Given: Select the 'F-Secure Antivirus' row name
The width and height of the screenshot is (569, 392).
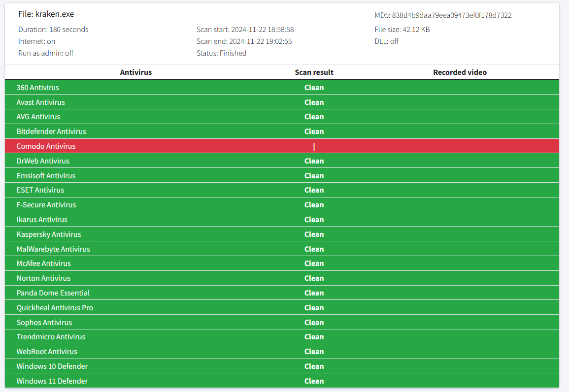Looking at the screenshot, I should click(x=46, y=204).
